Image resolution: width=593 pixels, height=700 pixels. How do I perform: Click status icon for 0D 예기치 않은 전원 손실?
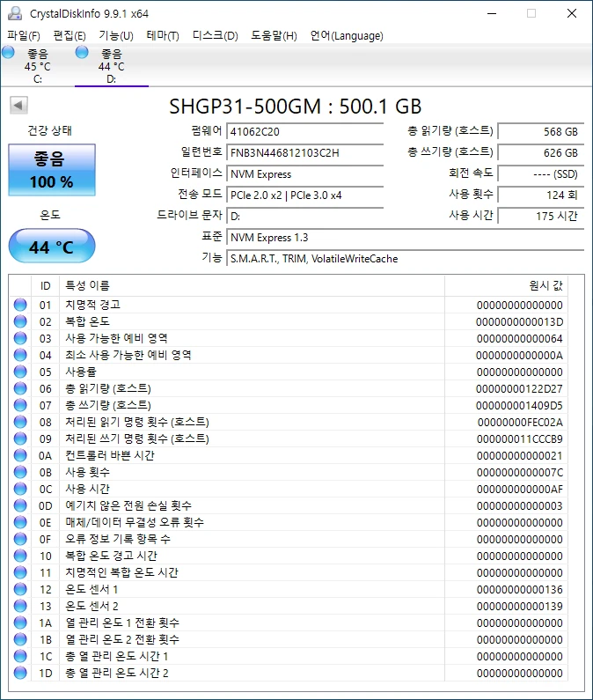click(x=20, y=505)
